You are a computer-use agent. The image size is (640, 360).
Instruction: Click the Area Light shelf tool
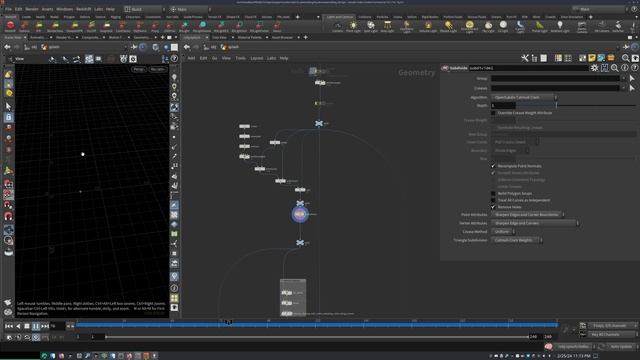point(387,27)
